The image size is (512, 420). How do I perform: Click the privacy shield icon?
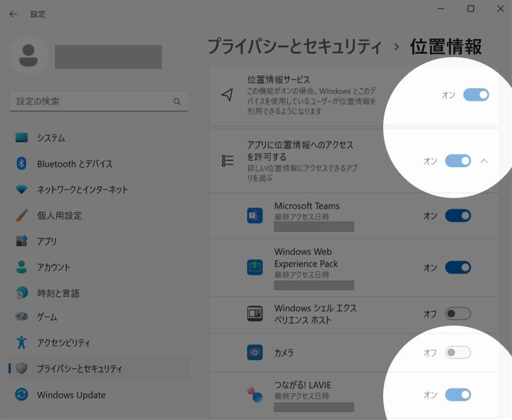[22, 369]
